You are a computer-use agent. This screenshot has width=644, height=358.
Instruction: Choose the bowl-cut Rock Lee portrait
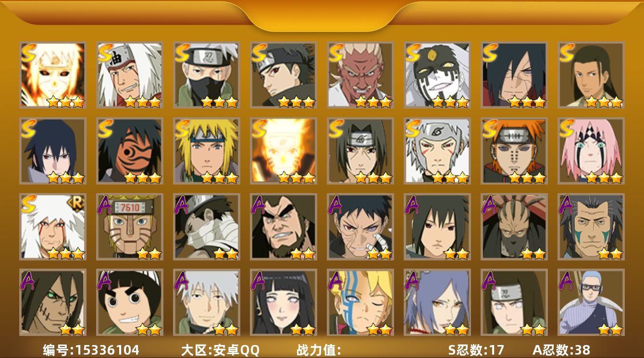(129, 302)
